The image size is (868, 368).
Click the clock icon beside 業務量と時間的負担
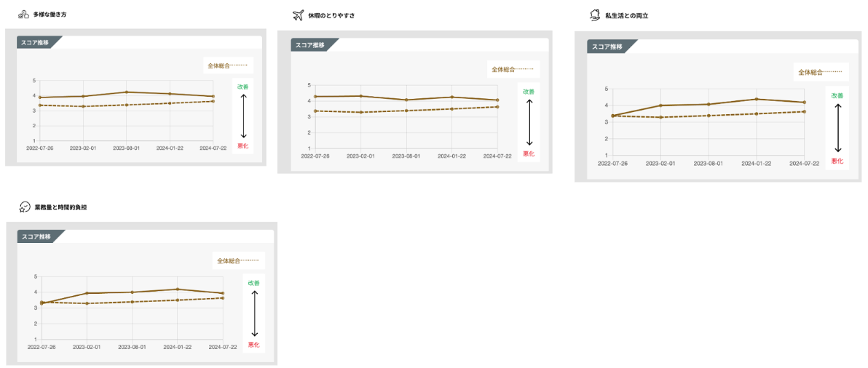pos(24,208)
